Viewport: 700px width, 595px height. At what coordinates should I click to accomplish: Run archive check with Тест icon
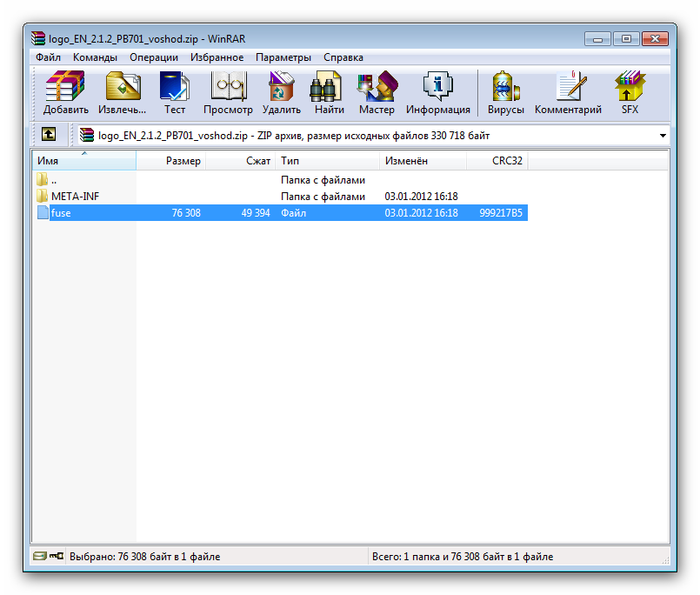pyautogui.click(x=175, y=86)
